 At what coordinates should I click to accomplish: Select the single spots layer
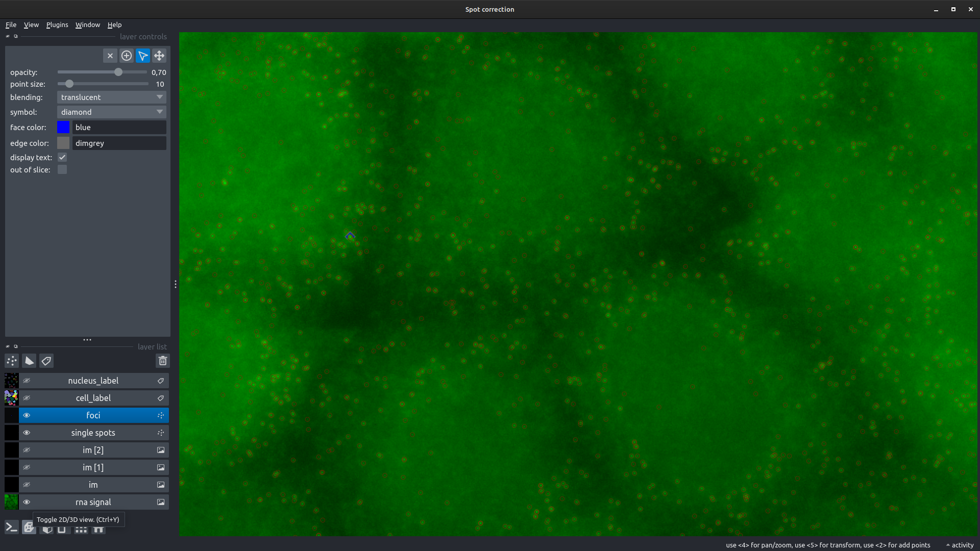click(93, 433)
